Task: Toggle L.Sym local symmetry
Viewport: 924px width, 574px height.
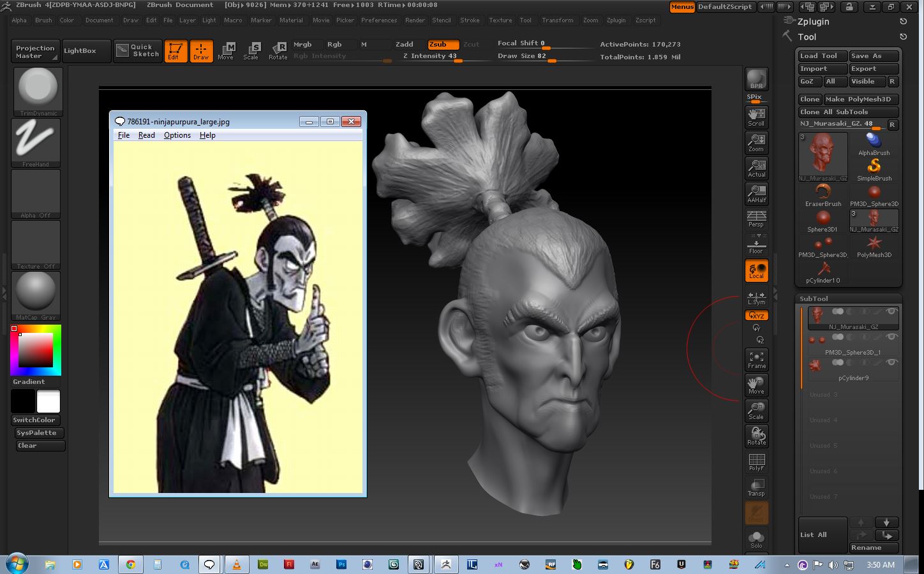Action: (756, 298)
